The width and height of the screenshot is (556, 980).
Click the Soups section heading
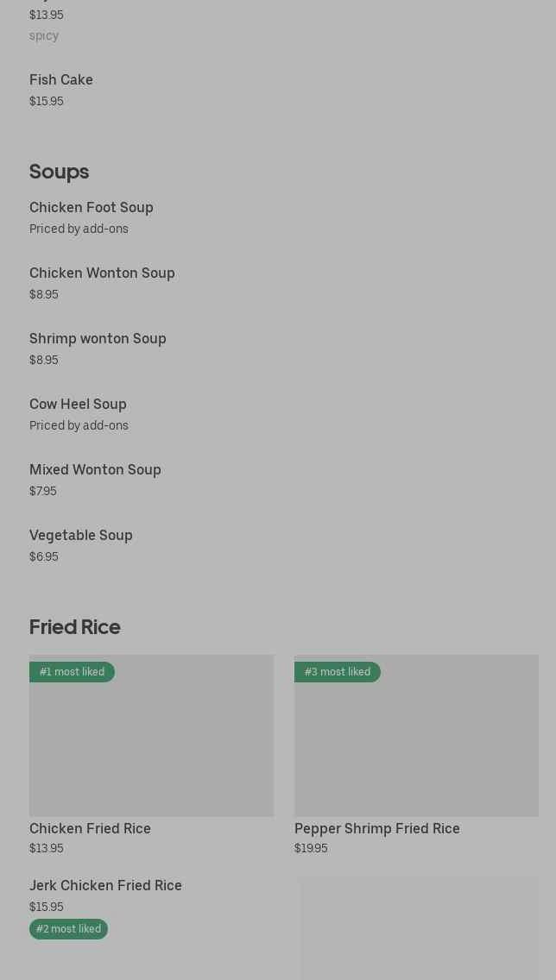coord(60,172)
